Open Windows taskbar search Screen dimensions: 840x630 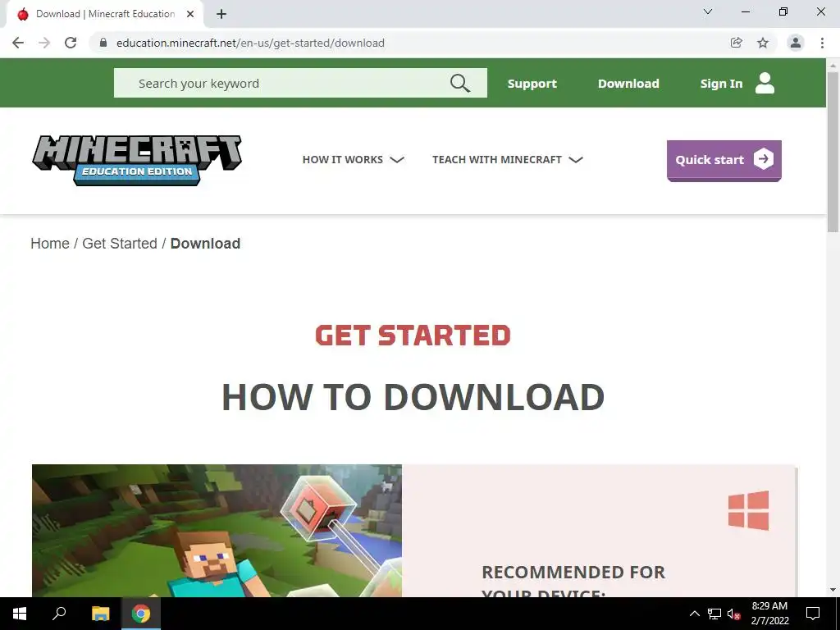point(59,614)
